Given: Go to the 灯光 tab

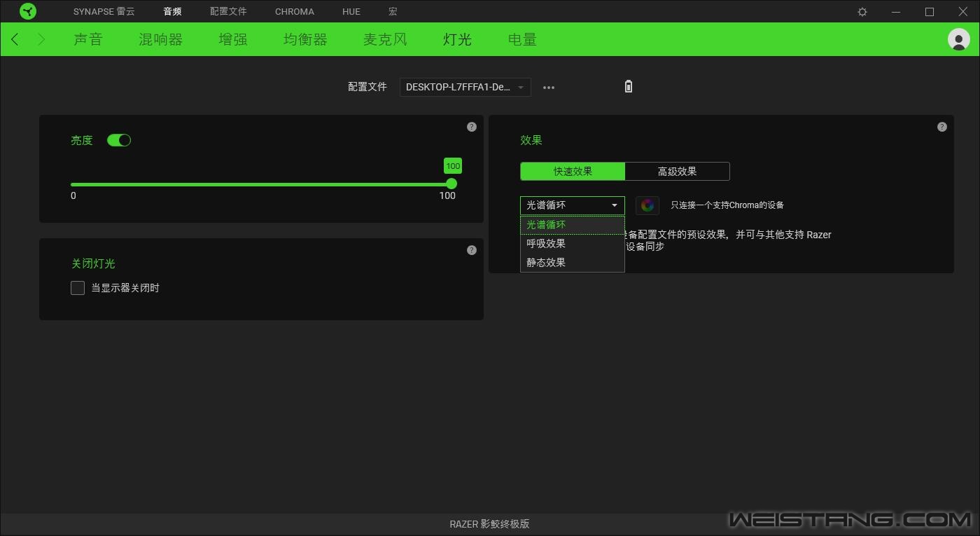Looking at the screenshot, I should [457, 39].
